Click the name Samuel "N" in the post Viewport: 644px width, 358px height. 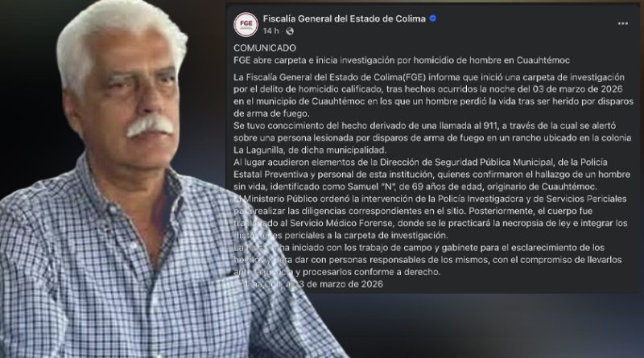click(x=371, y=187)
